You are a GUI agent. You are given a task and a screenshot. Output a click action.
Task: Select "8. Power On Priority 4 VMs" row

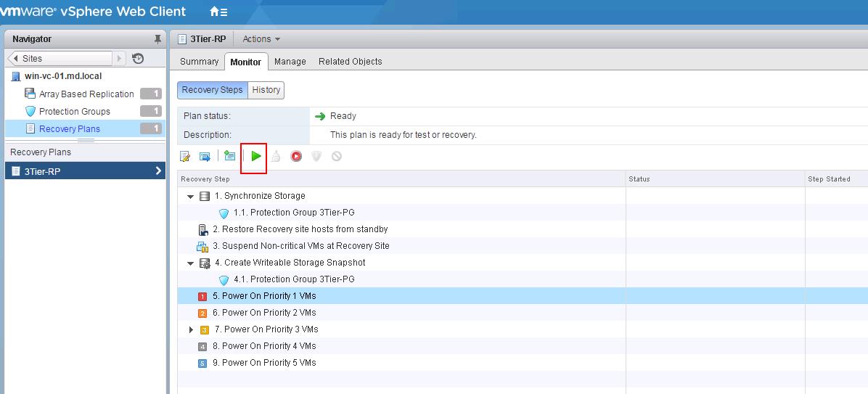point(523,346)
